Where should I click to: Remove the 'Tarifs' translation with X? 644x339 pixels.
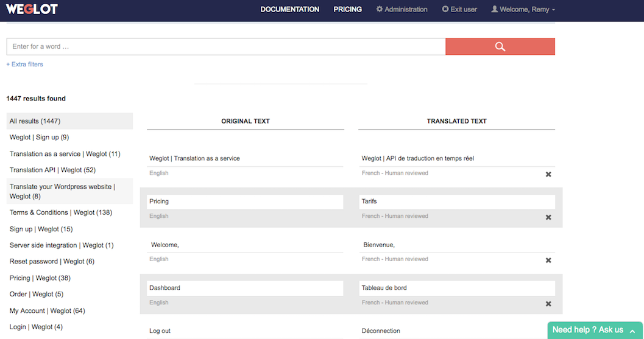548,217
